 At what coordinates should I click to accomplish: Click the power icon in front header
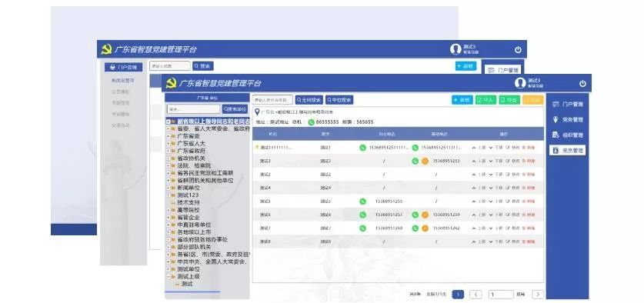coord(582,83)
